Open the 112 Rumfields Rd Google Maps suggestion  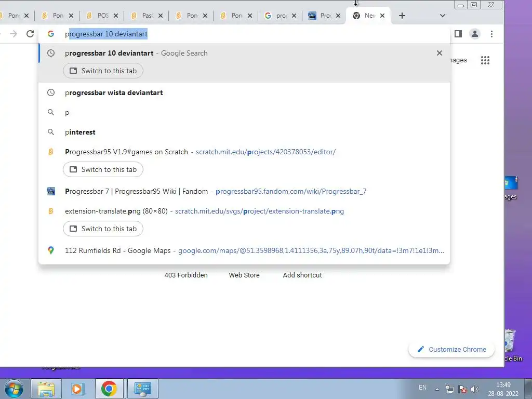pyautogui.click(x=244, y=250)
